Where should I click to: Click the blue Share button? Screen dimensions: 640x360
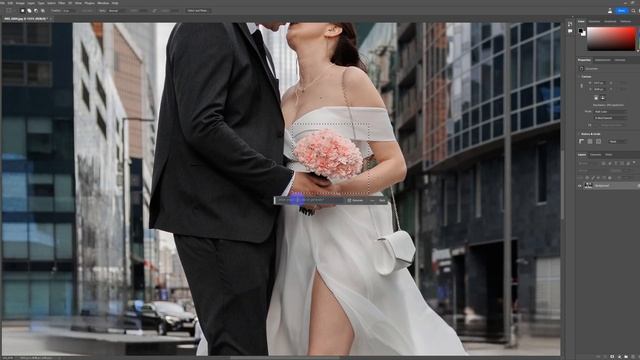tap(622, 11)
